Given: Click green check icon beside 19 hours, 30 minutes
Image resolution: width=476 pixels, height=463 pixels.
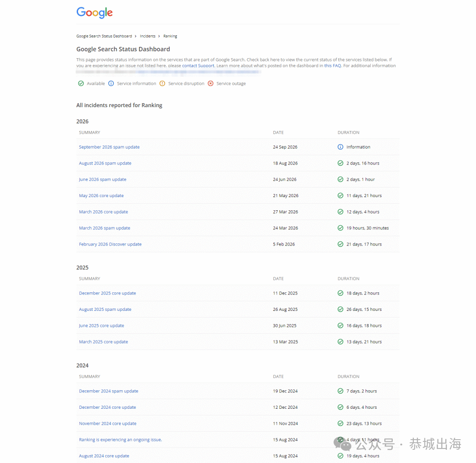Looking at the screenshot, I should 341,228.
